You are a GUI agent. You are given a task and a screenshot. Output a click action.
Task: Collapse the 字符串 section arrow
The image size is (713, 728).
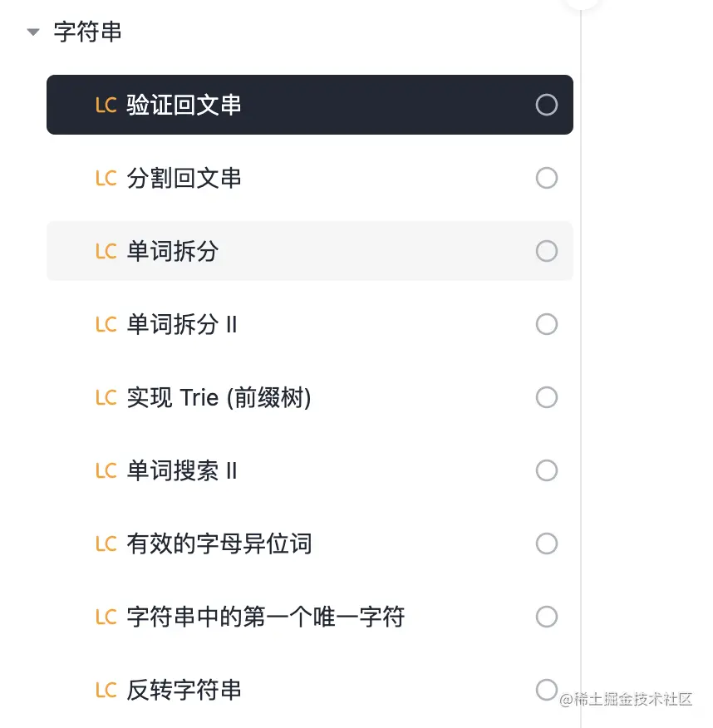tap(33, 32)
